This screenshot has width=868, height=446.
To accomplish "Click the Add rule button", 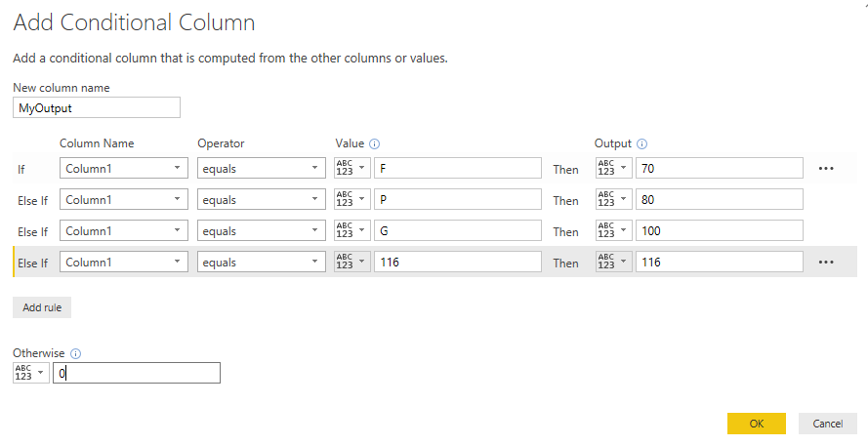I will point(42,307).
